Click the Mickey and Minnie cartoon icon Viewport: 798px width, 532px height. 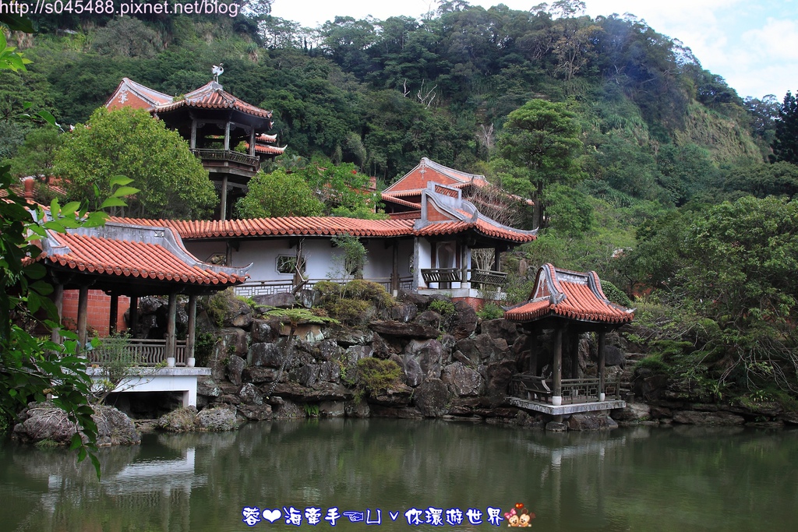pos(520,516)
